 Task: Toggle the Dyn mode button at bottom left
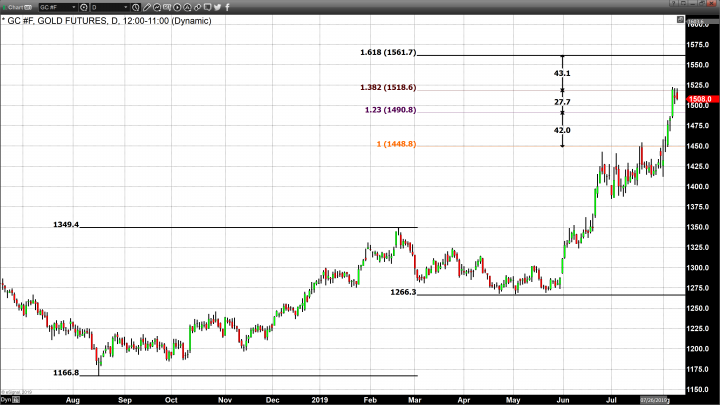click(7, 398)
